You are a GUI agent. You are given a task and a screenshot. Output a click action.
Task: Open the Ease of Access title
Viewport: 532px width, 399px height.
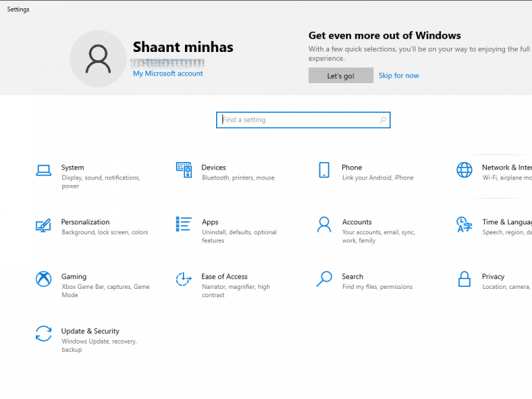coord(224,276)
